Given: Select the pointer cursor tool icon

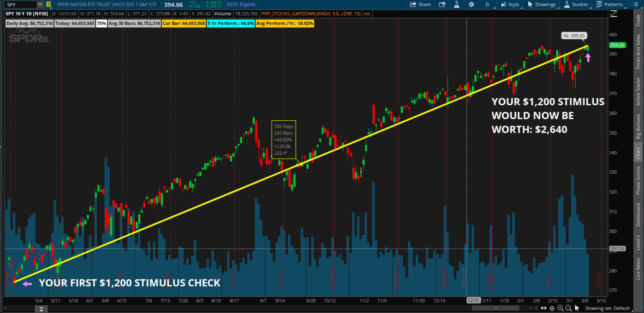Looking at the screenshot, I should [x=577, y=308].
